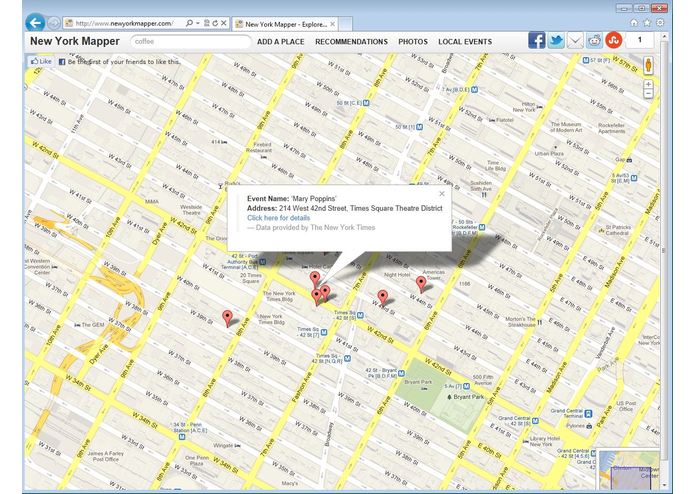Click the address bar search magnifier icon
The height and width of the screenshot is (494, 695).
coord(189,23)
